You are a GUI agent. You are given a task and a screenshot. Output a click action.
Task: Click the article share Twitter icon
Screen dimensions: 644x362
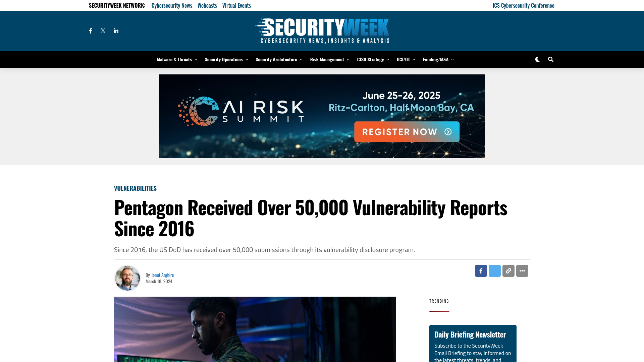click(494, 270)
